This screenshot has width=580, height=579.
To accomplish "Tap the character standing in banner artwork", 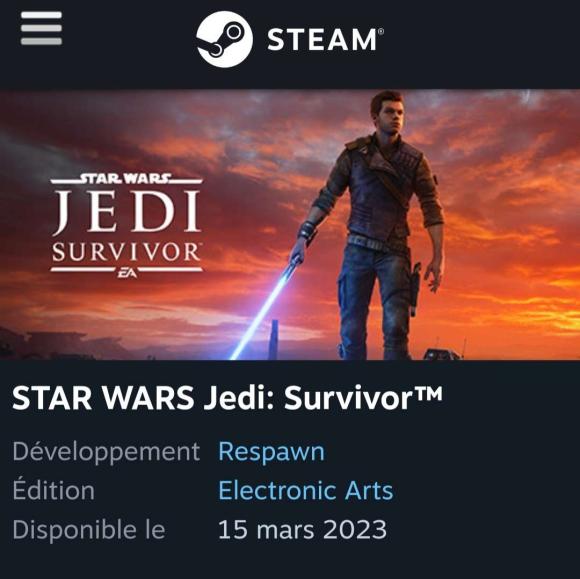I will coord(374,226).
